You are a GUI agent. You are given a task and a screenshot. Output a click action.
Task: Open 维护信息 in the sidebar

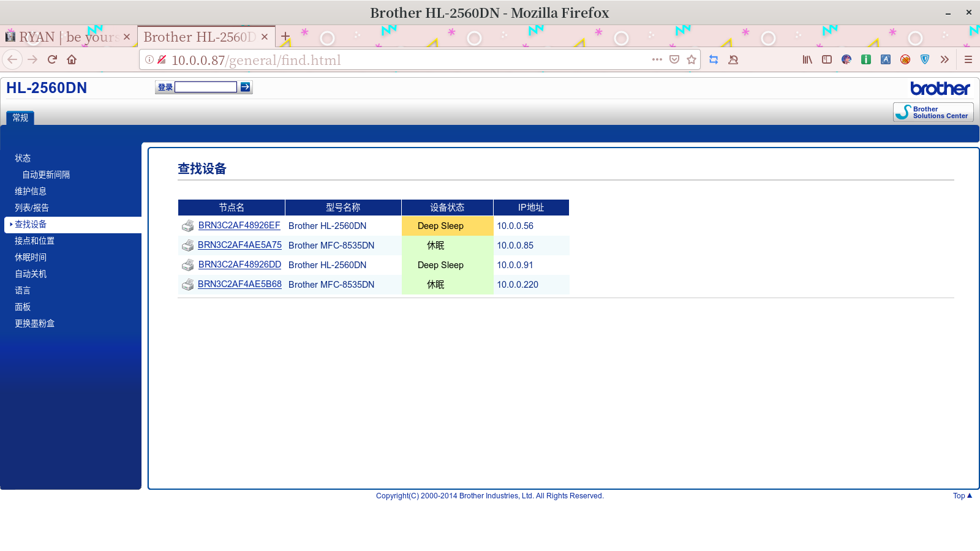coord(31,191)
